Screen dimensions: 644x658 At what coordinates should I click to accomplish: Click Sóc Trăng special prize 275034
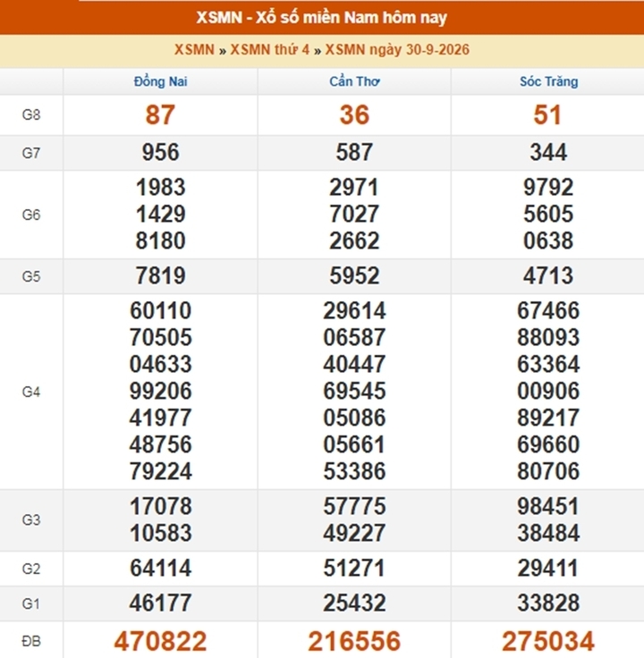(548, 641)
